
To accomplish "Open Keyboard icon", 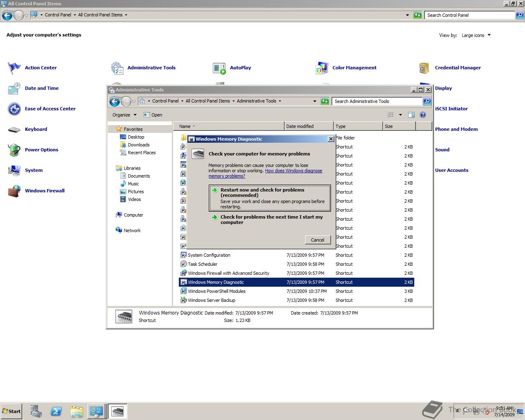I will pyautogui.click(x=14, y=129).
